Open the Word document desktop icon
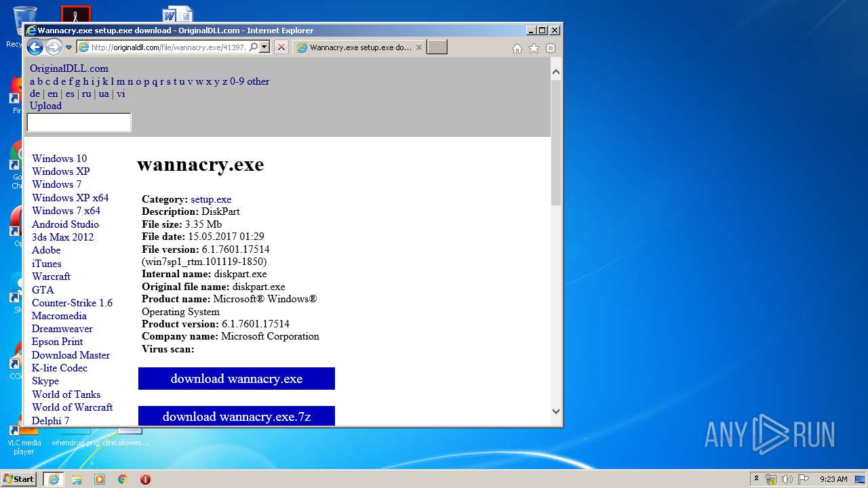 (178, 14)
